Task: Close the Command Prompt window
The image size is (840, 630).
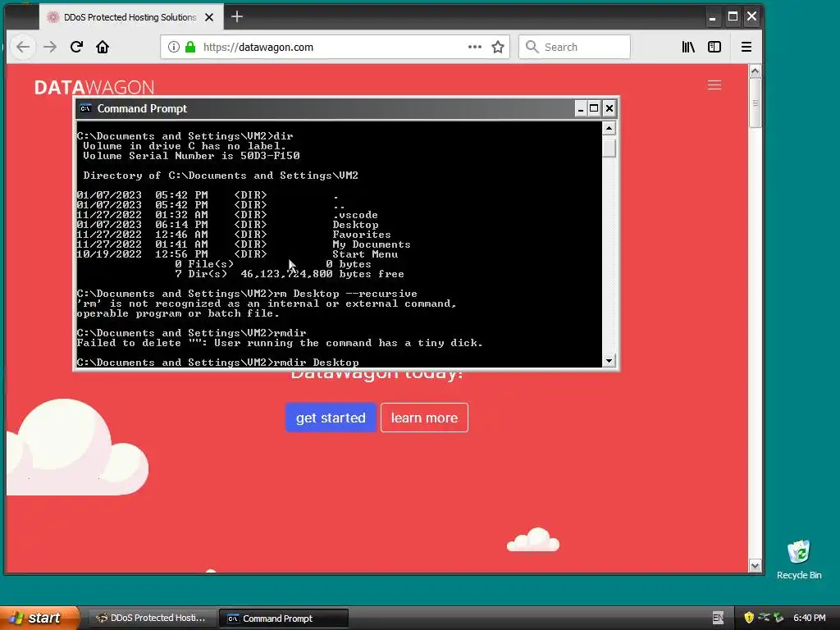Action: [609, 109]
